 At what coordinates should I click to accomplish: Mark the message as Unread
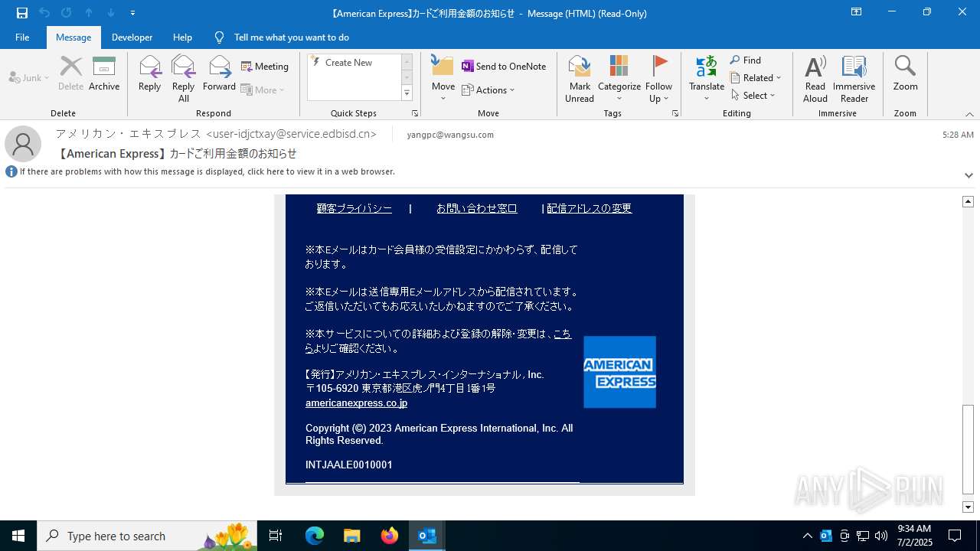click(580, 79)
